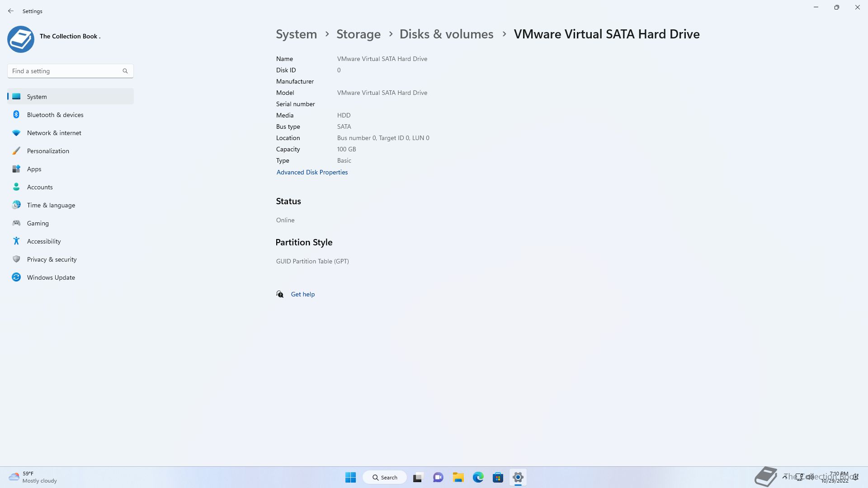This screenshot has height=488, width=868.
Task: Open Bluetooth & devices settings
Action: [x=71, y=115]
